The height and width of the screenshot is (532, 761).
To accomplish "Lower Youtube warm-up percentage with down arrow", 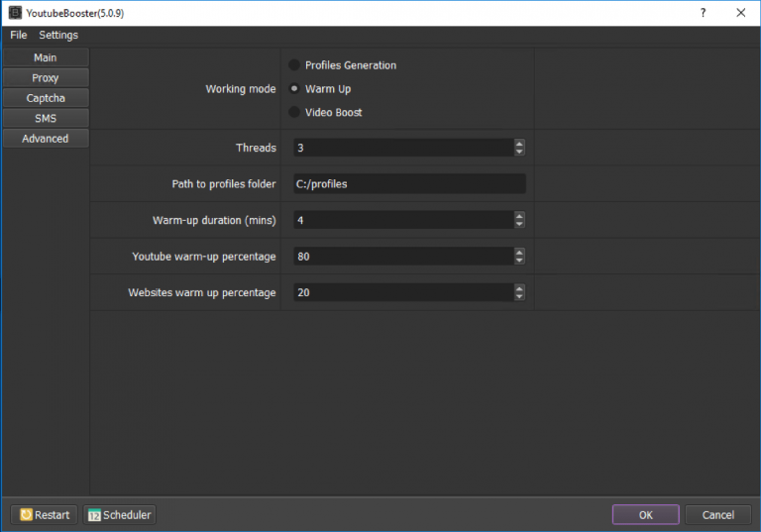I will [x=519, y=261].
